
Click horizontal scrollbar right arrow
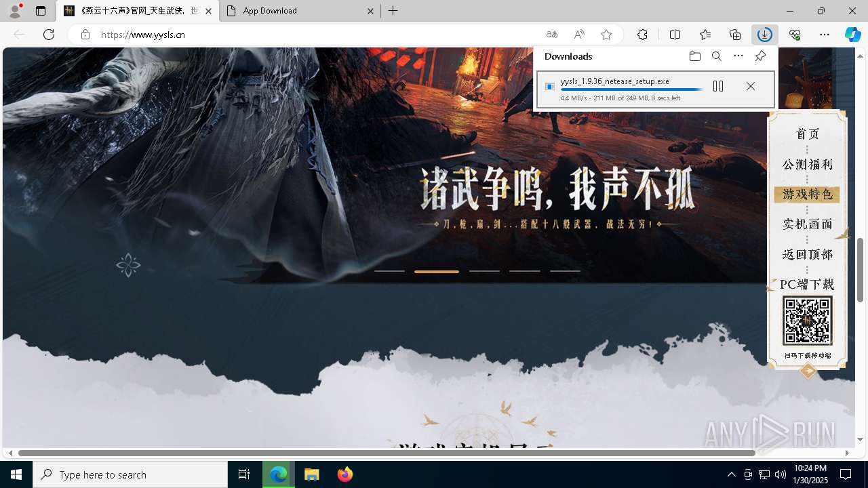pos(847,453)
